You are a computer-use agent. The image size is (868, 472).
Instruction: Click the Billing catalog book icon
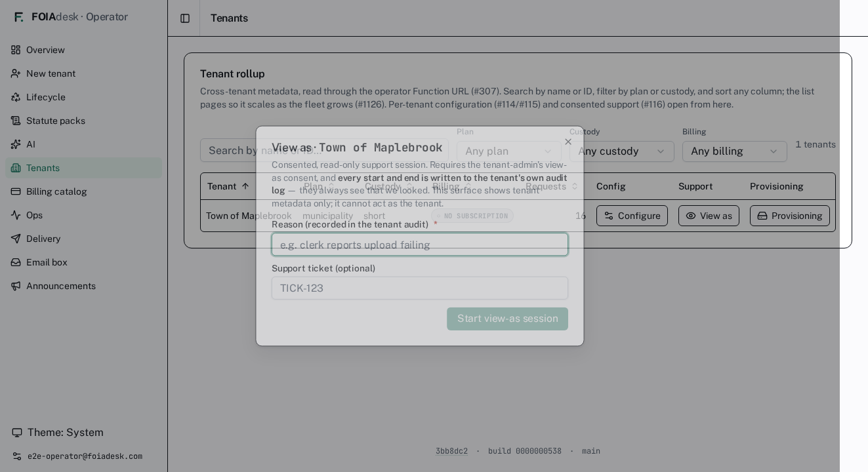point(16,191)
